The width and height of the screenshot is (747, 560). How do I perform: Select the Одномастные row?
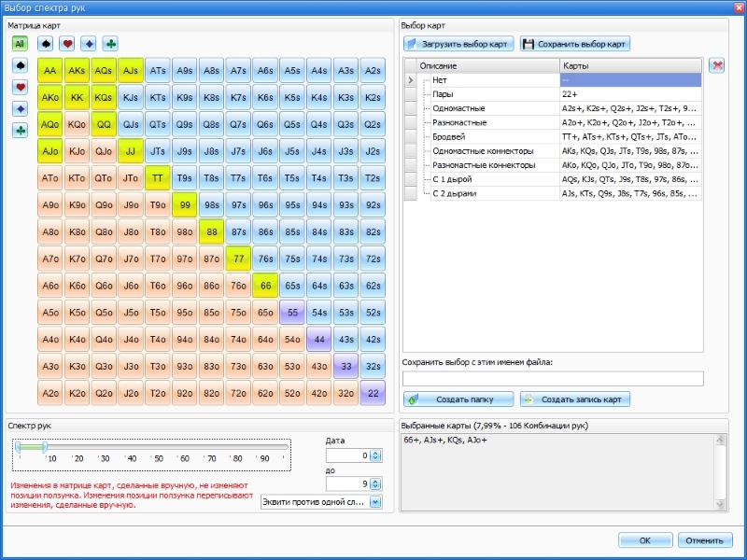point(553,108)
